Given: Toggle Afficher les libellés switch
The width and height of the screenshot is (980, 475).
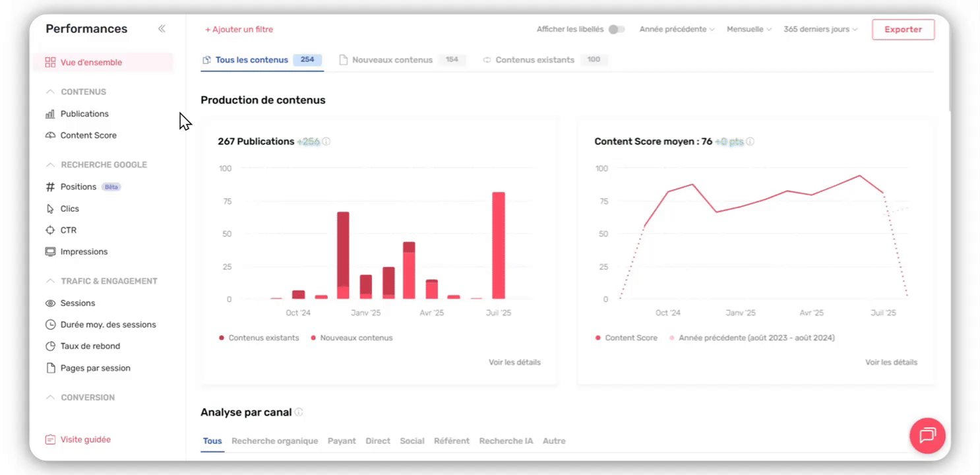Looking at the screenshot, I should click(x=616, y=30).
